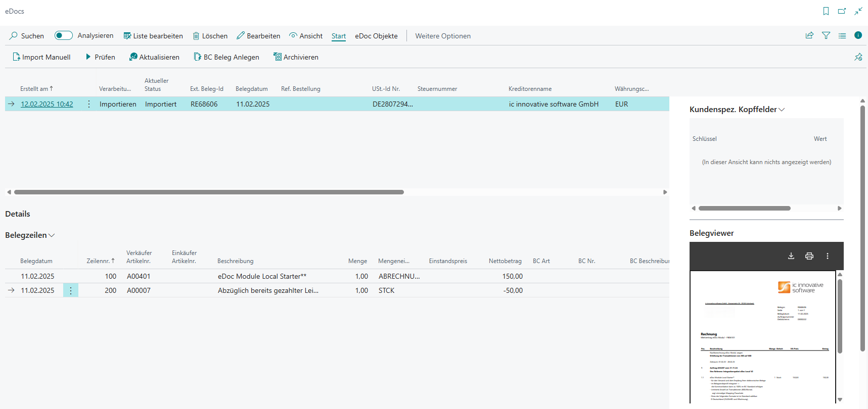The height and width of the screenshot is (409, 868).
Task: Show the info FactBox pane
Action: pyautogui.click(x=858, y=35)
